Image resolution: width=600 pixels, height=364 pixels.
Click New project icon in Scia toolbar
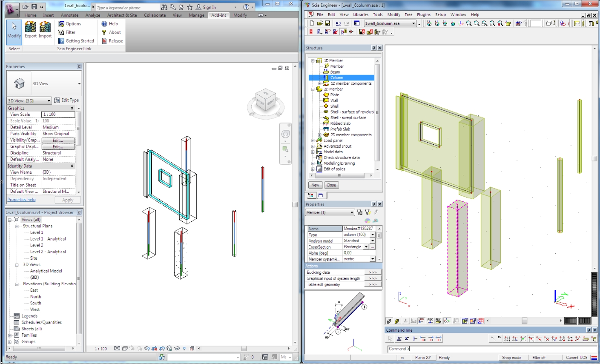pos(312,23)
